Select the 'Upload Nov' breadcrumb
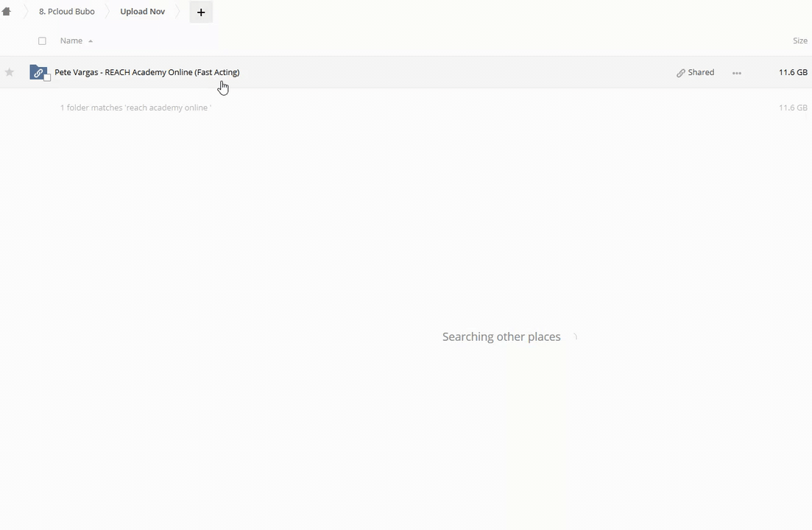This screenshot has width=812, height=530. (142, 11)
